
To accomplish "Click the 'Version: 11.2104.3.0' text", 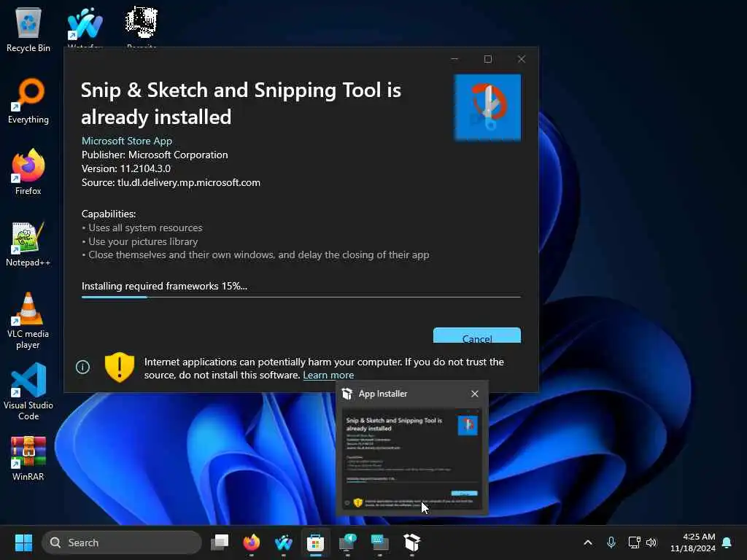I will pyautogui.click(x=125, y=168).
